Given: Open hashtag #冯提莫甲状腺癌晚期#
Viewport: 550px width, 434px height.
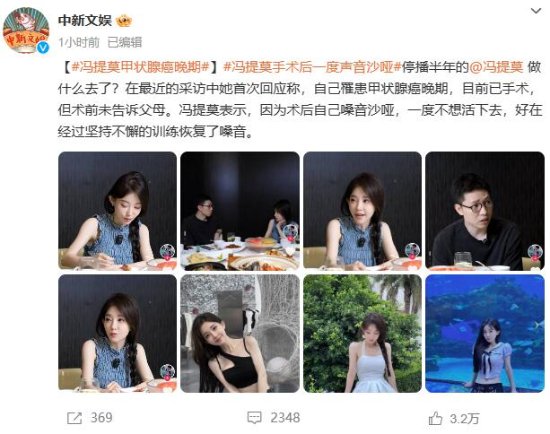Looking at the screenshot, I should 141,67.
